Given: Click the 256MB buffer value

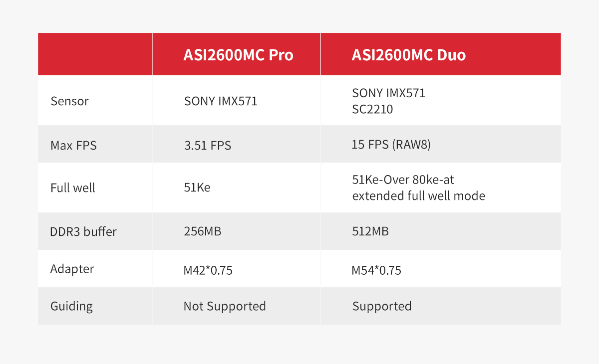Looking at the screenshot, I should [203, 232].
